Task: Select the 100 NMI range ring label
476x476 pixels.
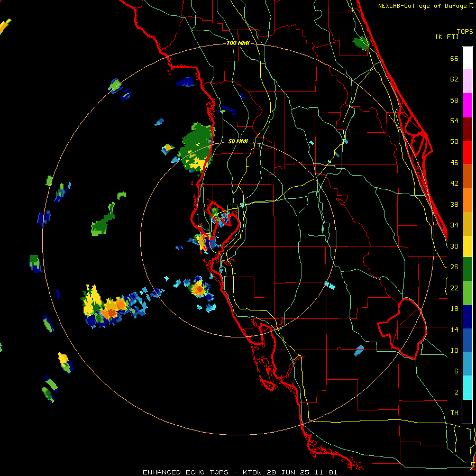Action: (238, 43)
